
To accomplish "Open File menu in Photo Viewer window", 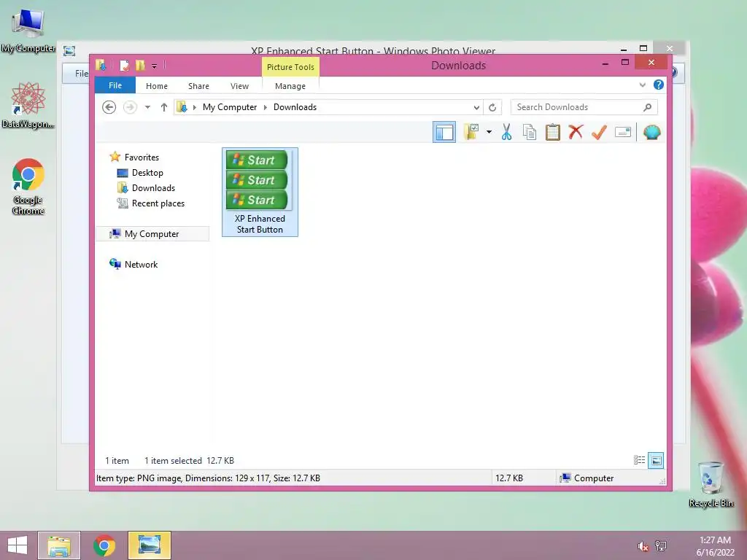I will click(82, 74).
